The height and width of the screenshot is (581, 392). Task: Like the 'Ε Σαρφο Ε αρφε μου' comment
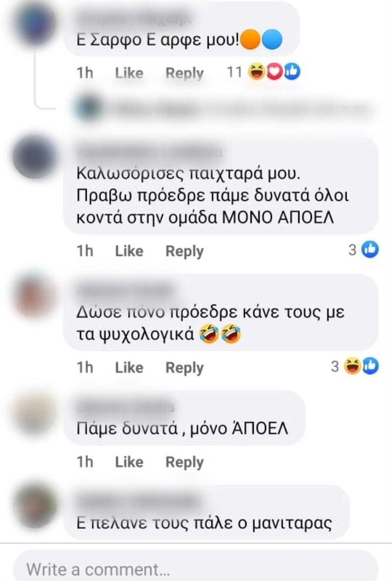coord(129,73)
